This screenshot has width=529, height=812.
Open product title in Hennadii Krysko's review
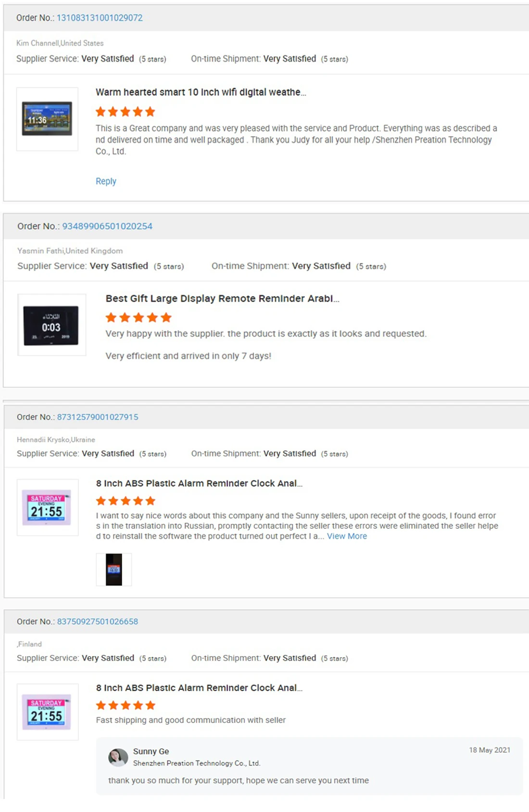click(x=199, y=483)
